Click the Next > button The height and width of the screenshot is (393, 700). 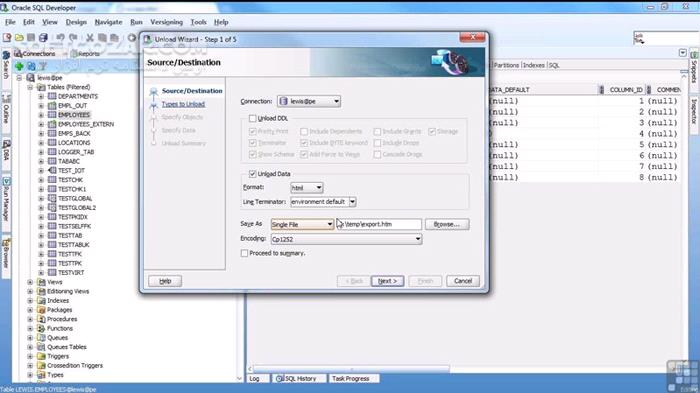tap(387, 281)
